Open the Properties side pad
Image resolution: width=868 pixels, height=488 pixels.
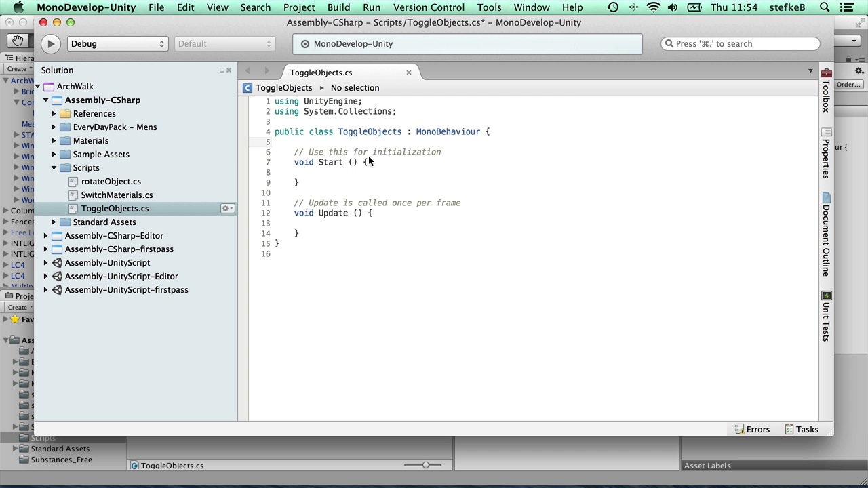pos(826,153)
